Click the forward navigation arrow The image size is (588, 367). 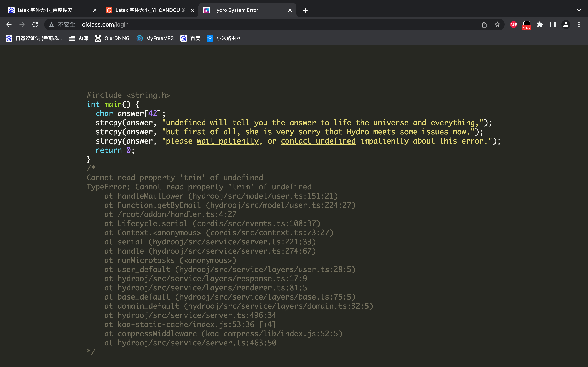[22, 24]
